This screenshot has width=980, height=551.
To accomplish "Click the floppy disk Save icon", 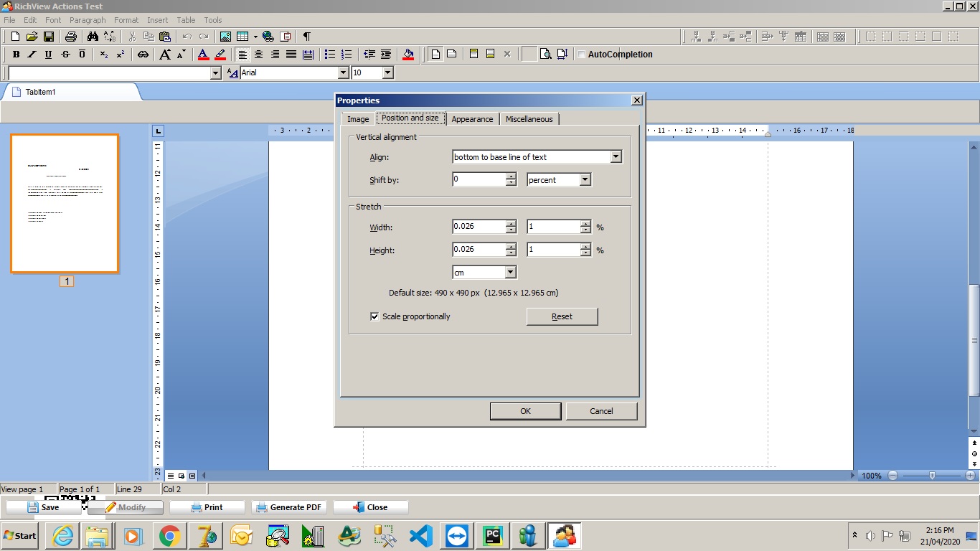I will point(49,37).
